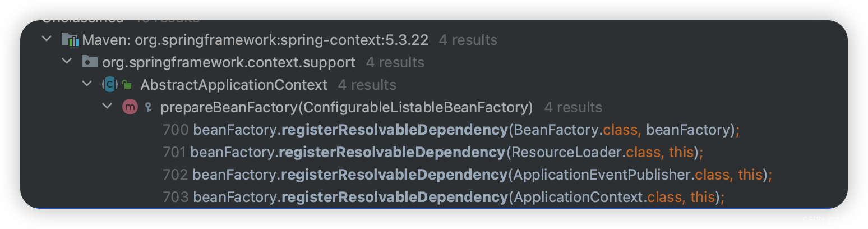Click the key icon beside prepareBeanFactory
The image size is (868, 229).
click(x=148, y=107)
